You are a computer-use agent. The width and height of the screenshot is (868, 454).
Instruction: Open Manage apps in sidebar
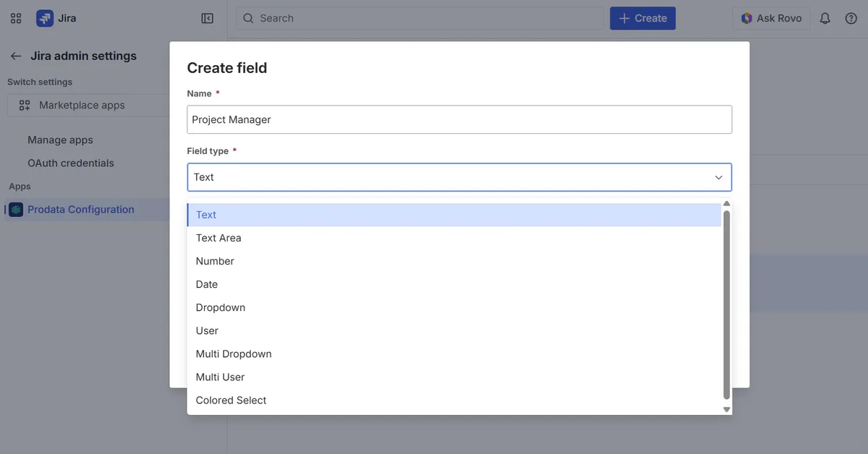[60, 140]
